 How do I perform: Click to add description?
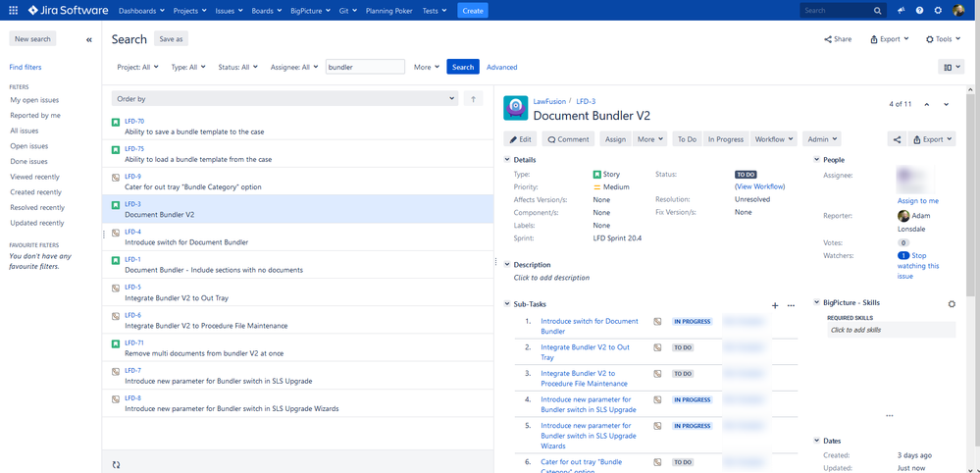tap(551, 278)
